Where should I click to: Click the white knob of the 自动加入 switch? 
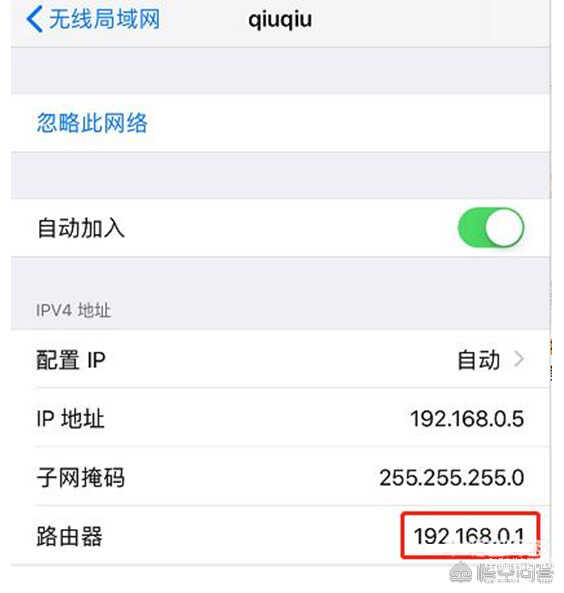coord(504,228)
